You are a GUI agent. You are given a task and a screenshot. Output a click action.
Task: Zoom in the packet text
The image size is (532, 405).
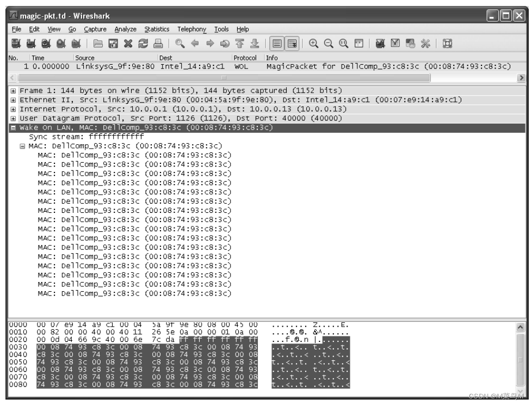(x=313, y=44)
